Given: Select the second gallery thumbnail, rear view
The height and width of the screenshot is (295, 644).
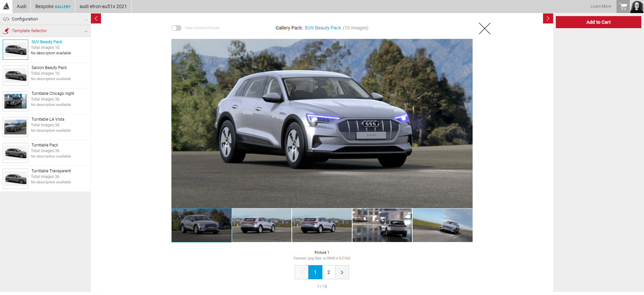Looking at the screenshot, I should pyautogui.click(x=262, y=225).
